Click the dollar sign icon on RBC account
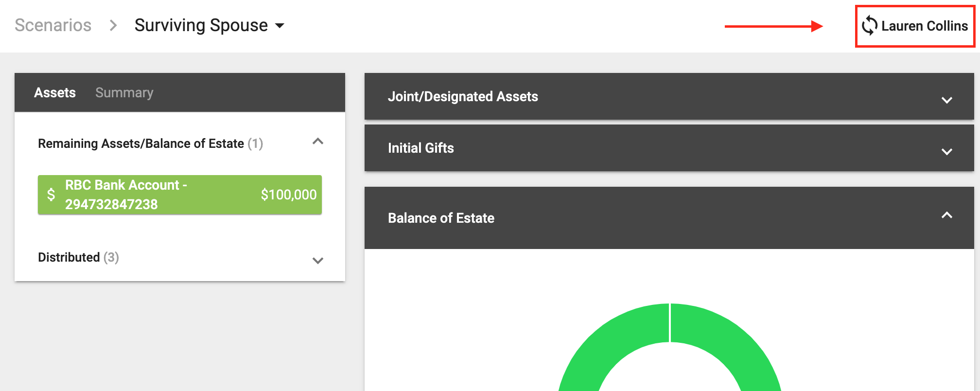 click(51, 195)
